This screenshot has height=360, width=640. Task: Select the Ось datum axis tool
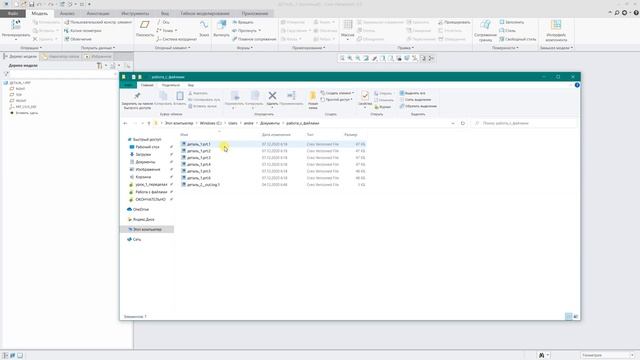(x=163, y=22)
